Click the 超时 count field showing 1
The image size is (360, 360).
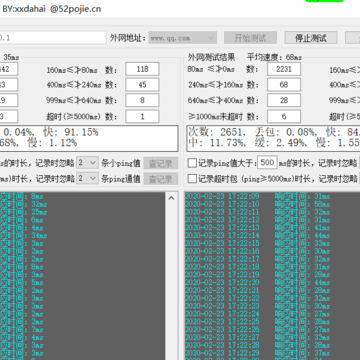pos(142,117)
